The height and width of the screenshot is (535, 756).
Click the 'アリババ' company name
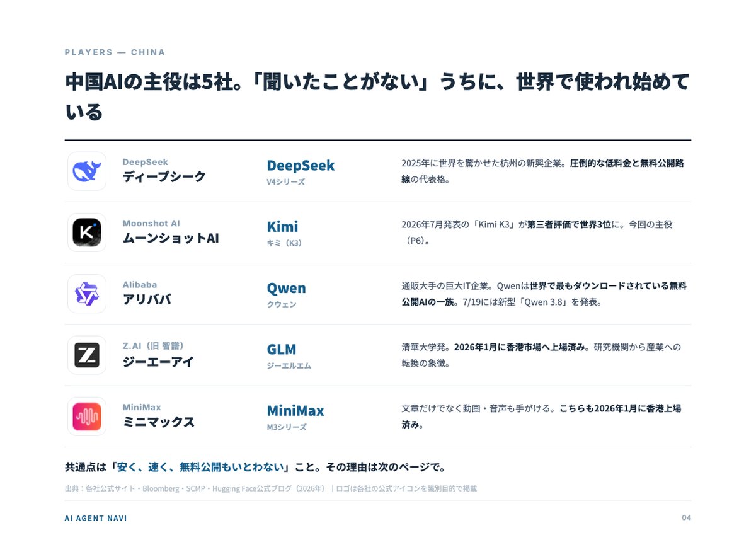point(147,300)
